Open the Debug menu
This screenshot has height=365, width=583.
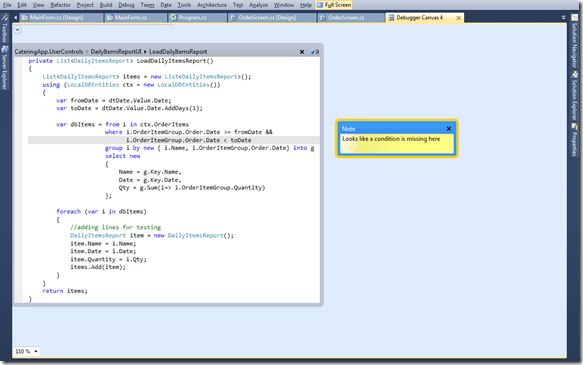pyautogui.click(x=126, y=5)
